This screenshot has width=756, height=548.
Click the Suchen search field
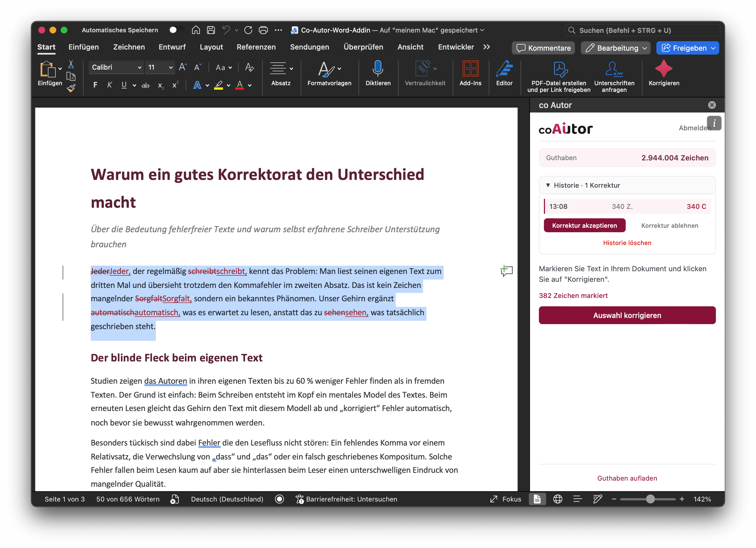[643, 30]
